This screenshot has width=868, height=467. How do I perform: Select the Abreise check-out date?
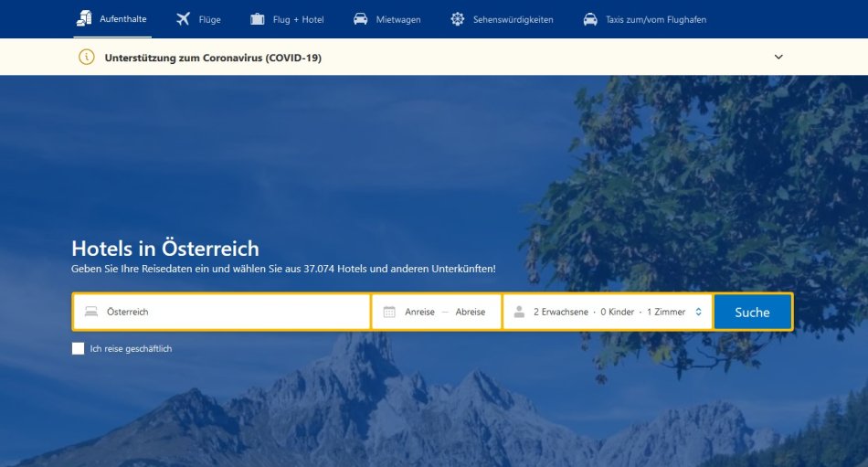(471, 312)
